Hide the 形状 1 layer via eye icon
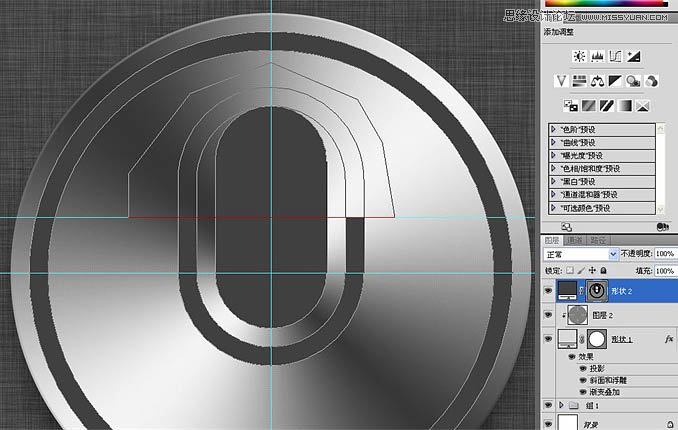 point(548,339)
